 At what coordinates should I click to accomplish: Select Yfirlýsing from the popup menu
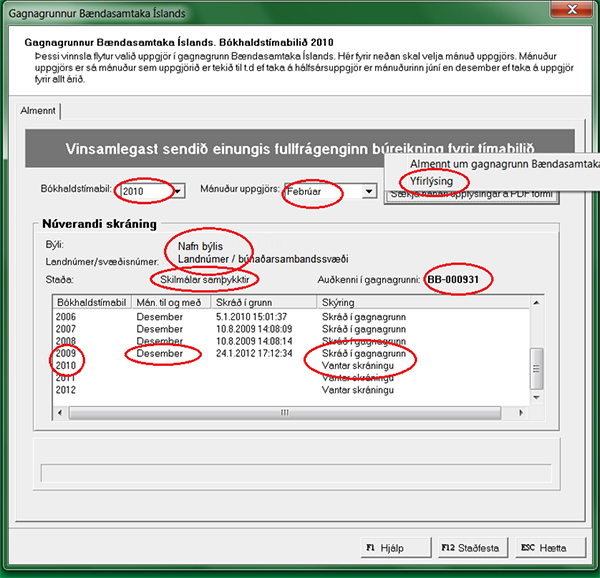(431, 181)
